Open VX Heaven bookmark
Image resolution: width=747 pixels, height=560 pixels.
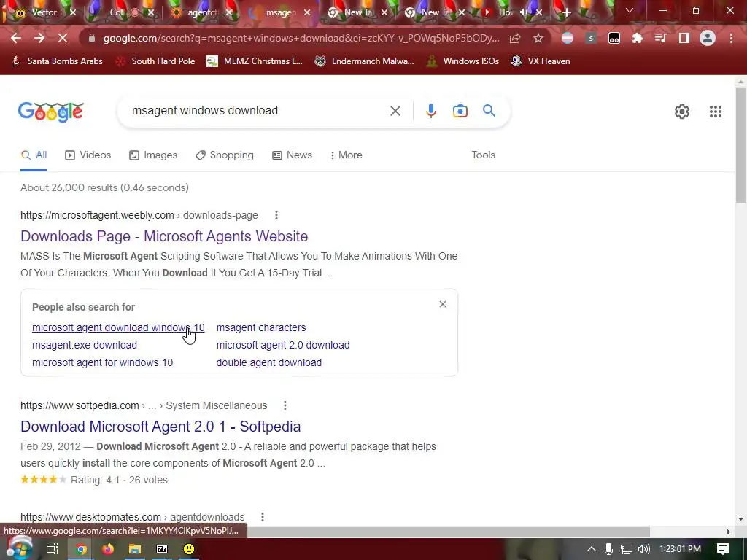coord(541,61)
